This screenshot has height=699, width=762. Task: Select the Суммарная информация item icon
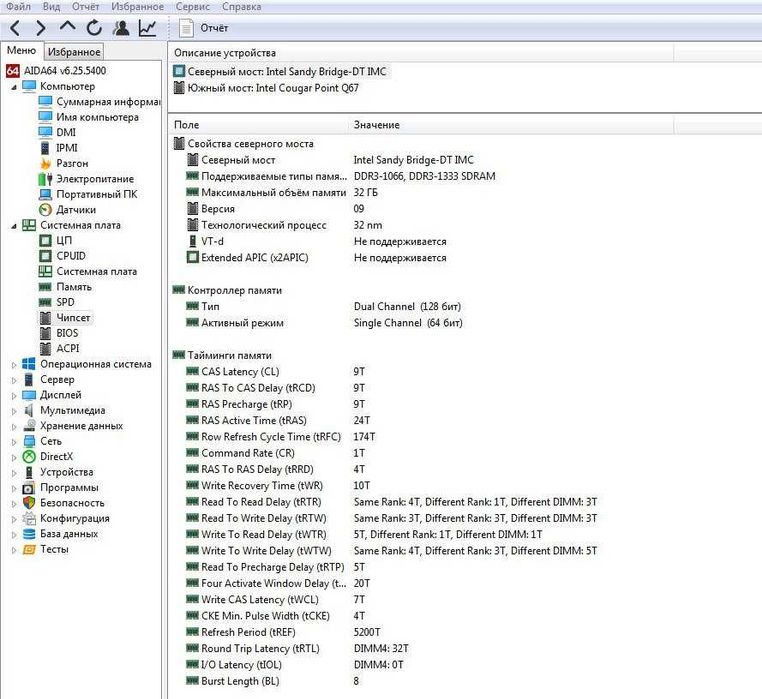pyautogui.click(x=45, y=102)
